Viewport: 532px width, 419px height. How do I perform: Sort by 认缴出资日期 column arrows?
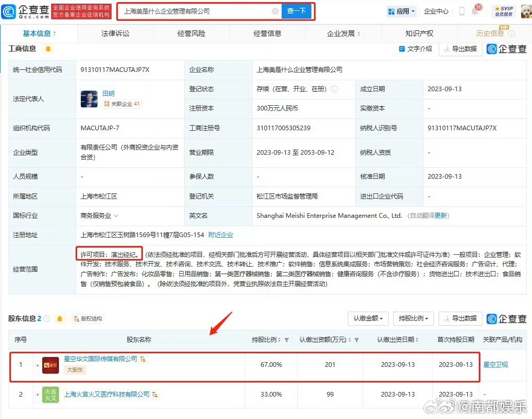[417, 340]
